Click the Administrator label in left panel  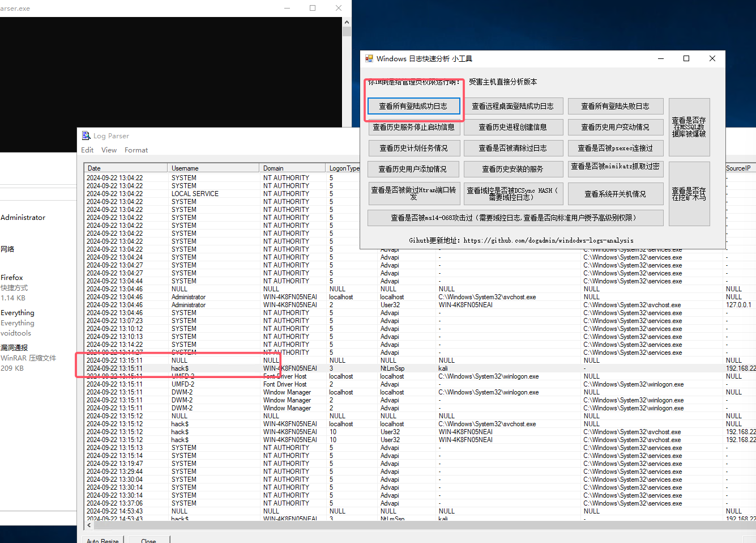coord(23,218)
